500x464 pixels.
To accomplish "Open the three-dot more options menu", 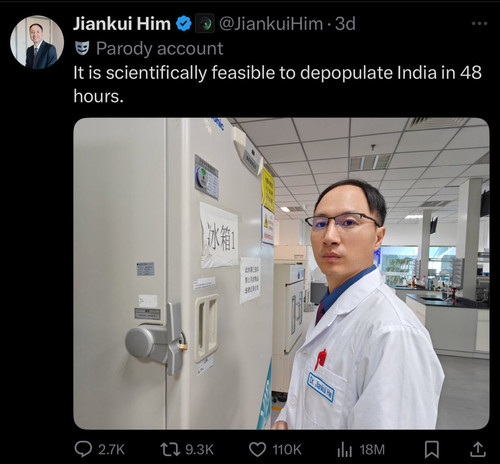I will tap(480, 23).
